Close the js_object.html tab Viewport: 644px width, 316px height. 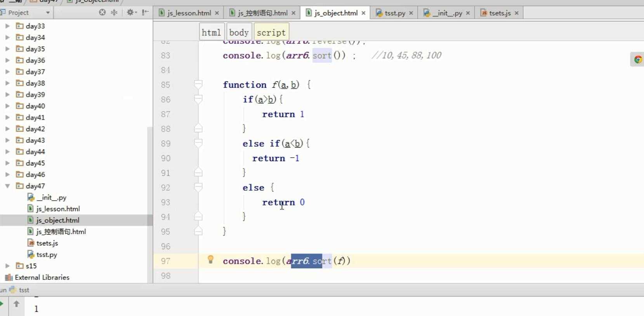363,13
